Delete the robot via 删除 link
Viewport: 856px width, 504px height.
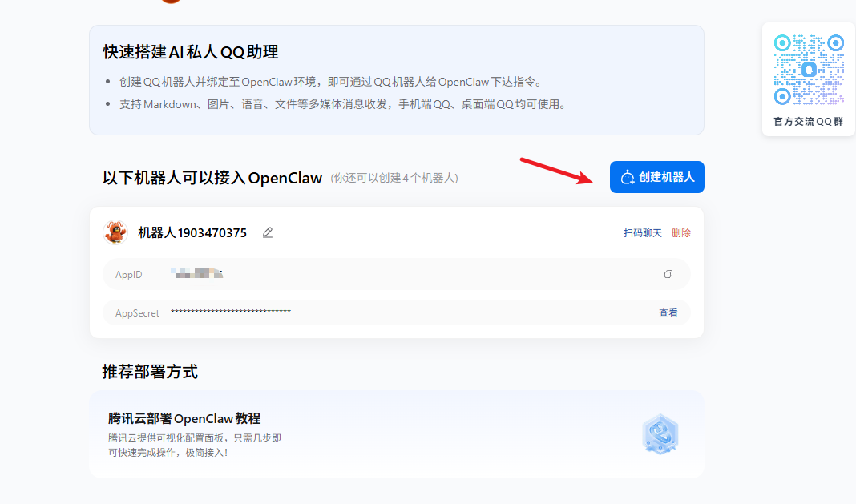[x=681, y=233]
